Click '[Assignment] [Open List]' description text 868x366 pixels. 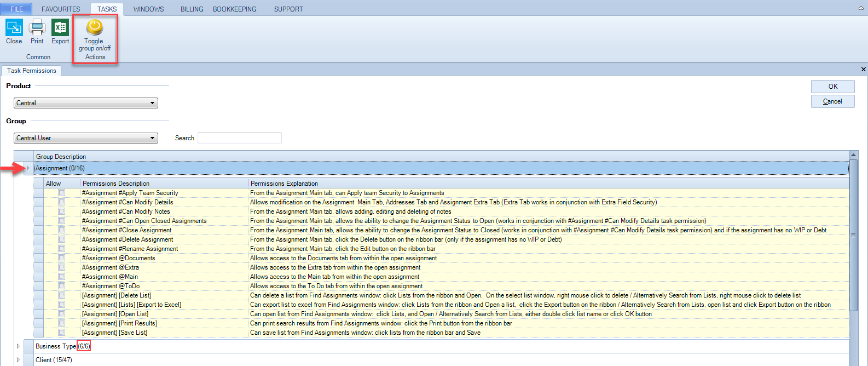click(x=115, y=314)
